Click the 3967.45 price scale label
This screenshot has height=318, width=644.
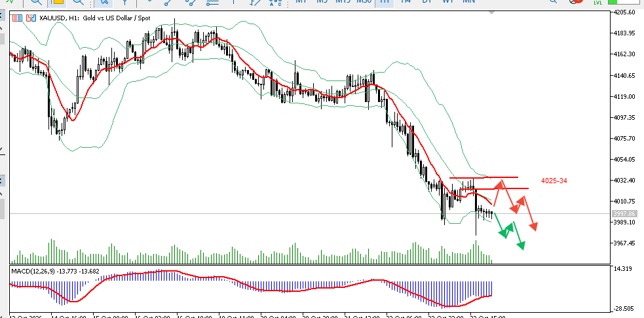(625, 243)
